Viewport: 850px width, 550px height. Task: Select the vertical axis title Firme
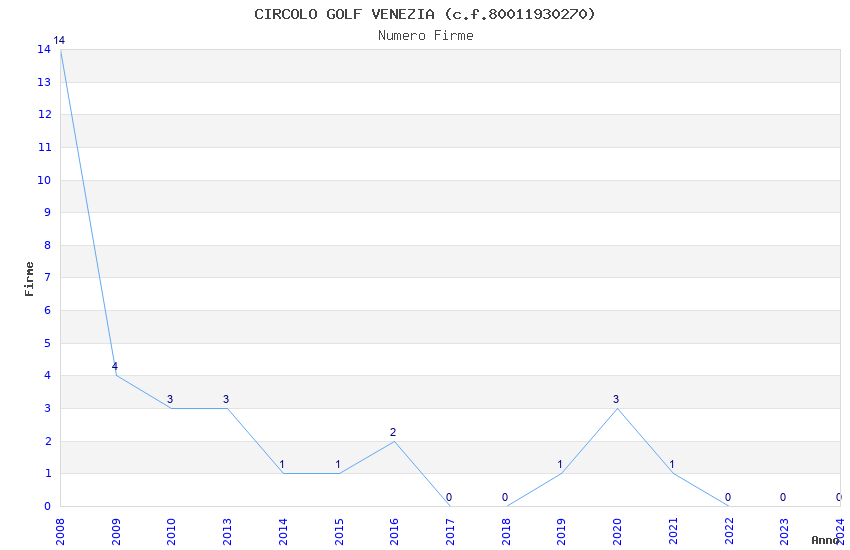[29, 279]
